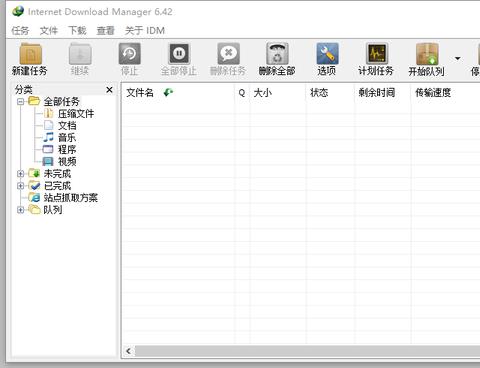
Task: Click the 音乐 note icon
Action: click(49, 137)
